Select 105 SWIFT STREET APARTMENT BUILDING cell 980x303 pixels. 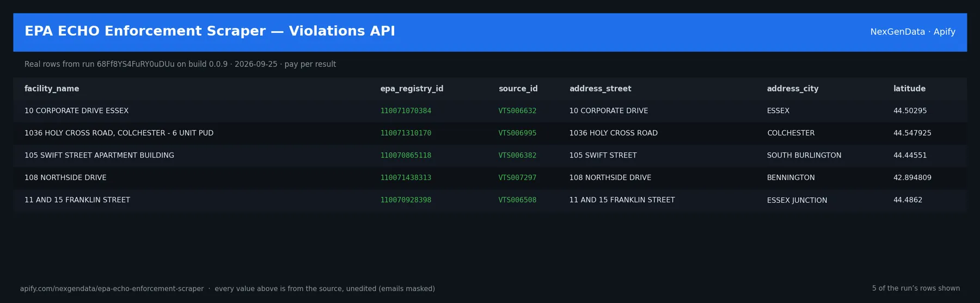click(x=99, y=155)
